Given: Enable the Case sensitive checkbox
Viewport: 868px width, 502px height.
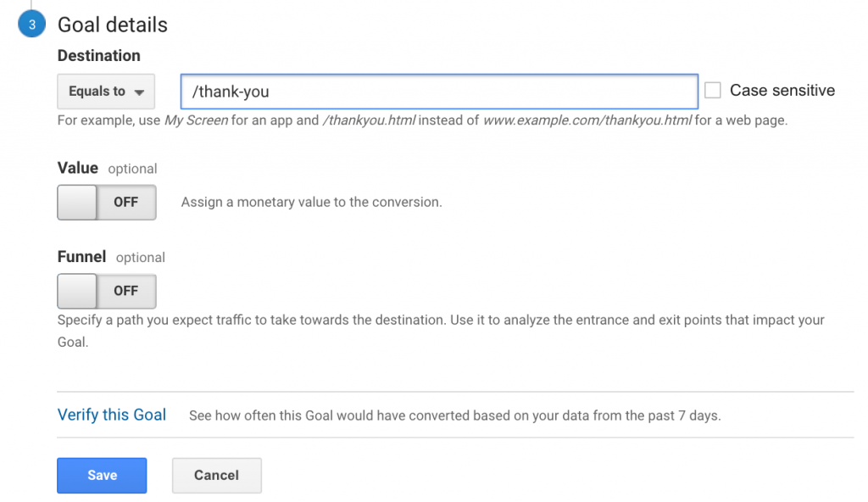Looking at the screenshot, I should (x=713, y=91).
